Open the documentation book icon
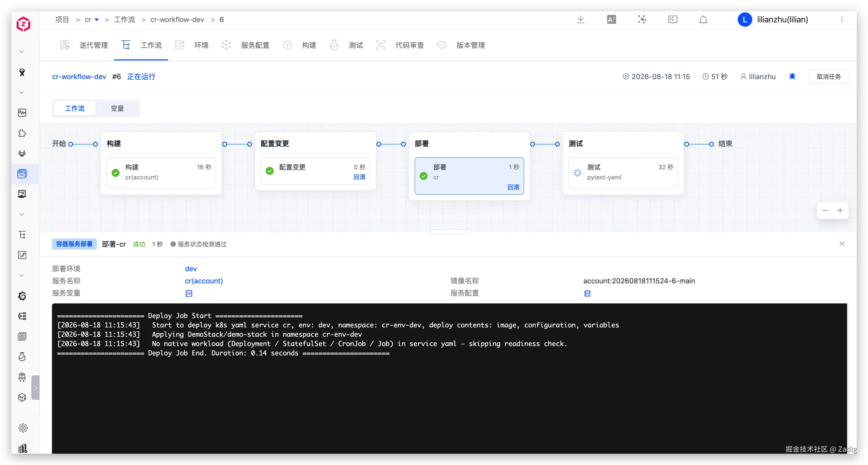This screenshot has height=465, width=868. pos(673,19)
